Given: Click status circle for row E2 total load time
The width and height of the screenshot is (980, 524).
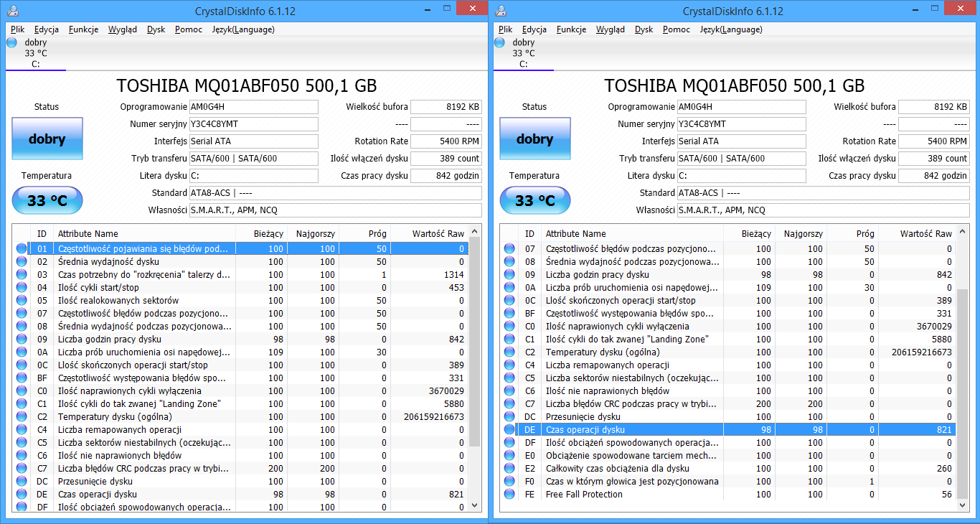Looking at the screenshot, I should pyautogui.click(x=510, y=469).
